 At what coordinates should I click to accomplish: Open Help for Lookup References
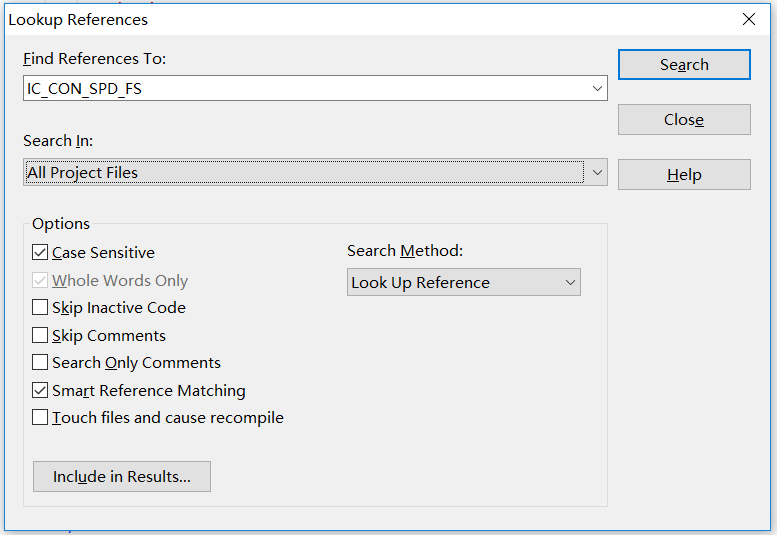pos(684,174)
